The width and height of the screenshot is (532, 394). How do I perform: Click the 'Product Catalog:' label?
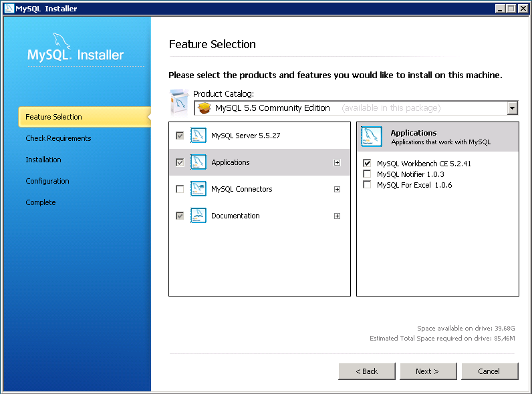[x=224, y=94]
